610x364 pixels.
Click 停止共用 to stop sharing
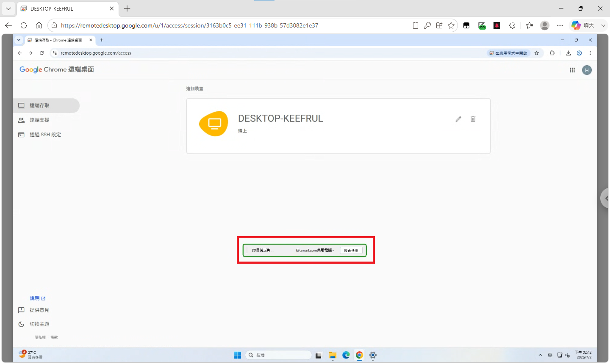pyautogui.click(x=351, y=251)
